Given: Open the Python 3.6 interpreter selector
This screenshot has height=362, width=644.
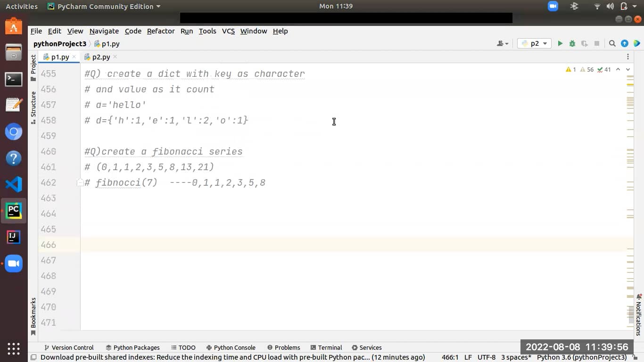Looking at the screenshot, I should (x=582, y=357).
